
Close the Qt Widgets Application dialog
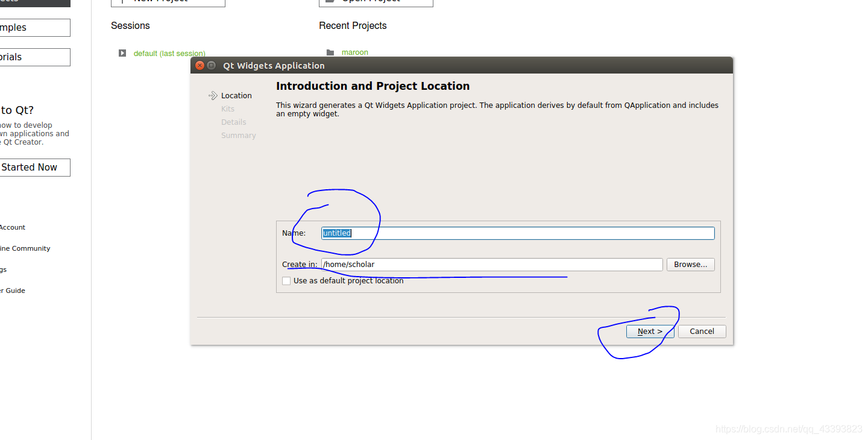(x=200, y=65)
